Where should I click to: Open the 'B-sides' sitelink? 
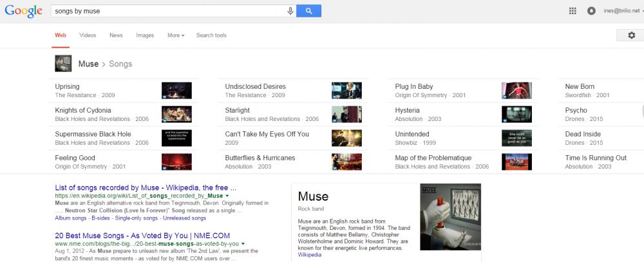tap(100, 218)
